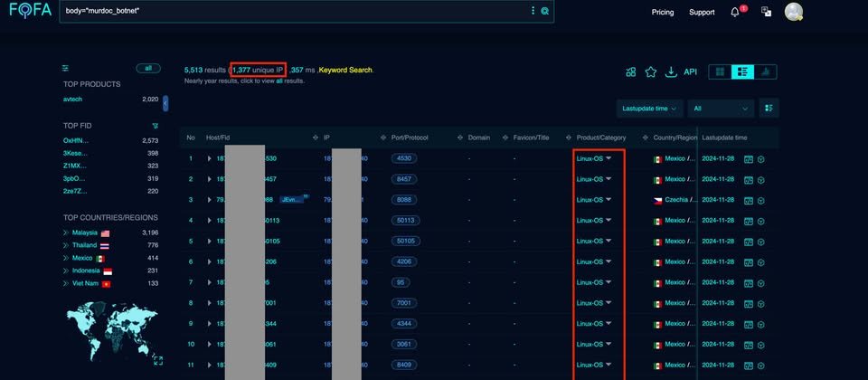This screenshot has height=380, width=868.
Task: View source code icon for row 7
Action: (749, 283)
